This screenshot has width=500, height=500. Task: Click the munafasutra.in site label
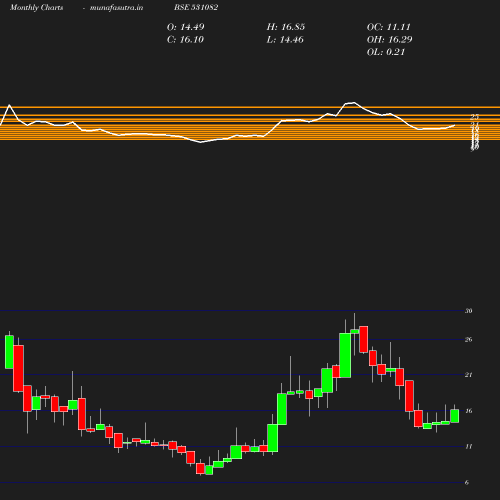pos(116,7)
